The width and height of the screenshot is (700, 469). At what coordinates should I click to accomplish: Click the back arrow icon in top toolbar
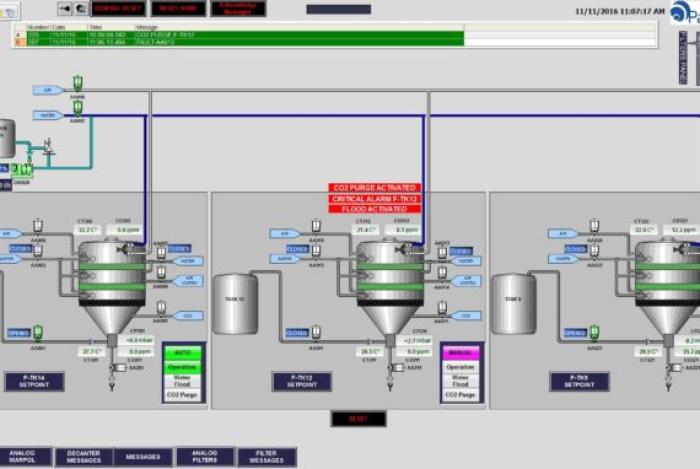[x=65, y=8]
